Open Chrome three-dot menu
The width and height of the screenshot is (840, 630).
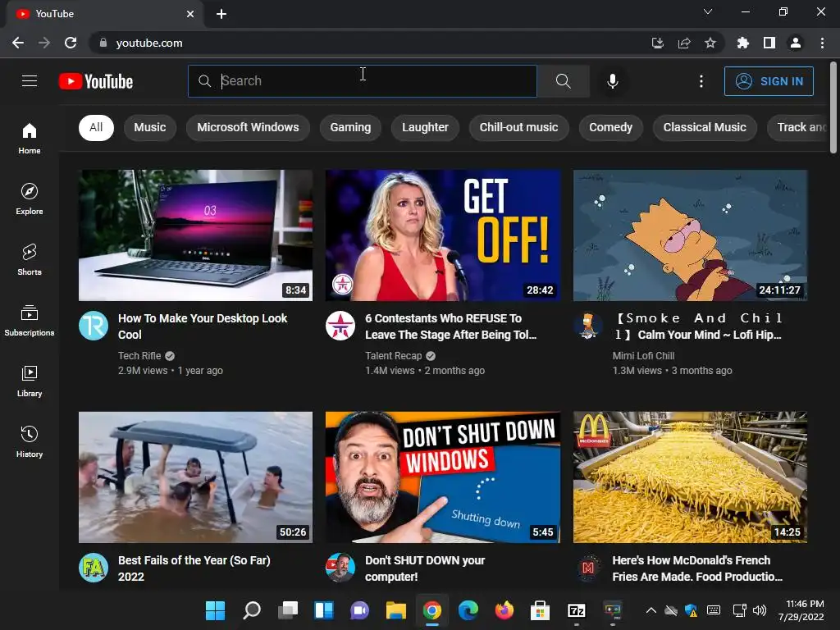[x=822, y=43]
